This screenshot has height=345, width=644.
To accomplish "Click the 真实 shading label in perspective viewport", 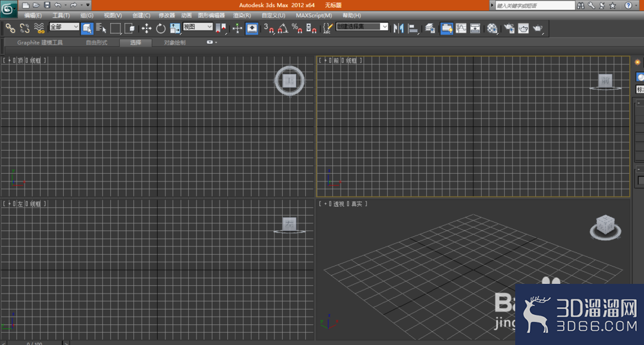I will coord(357,203).
